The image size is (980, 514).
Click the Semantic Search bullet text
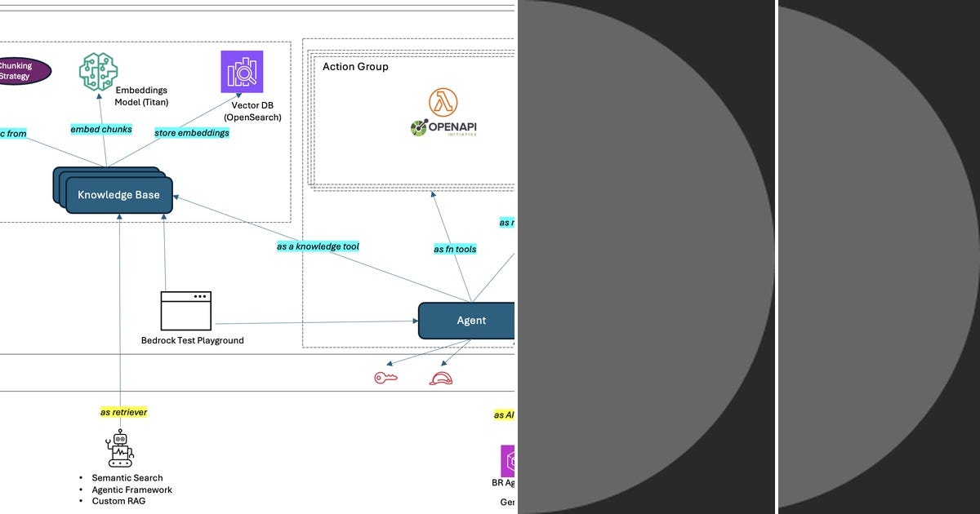point(127,478)
